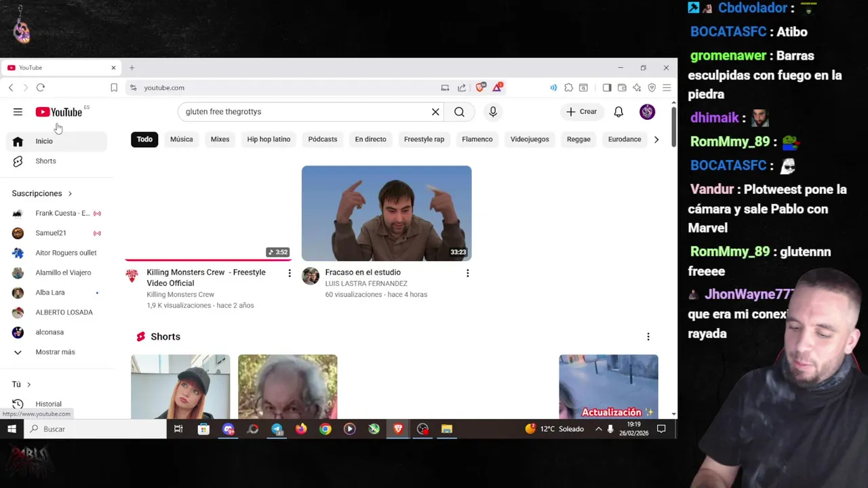Open YouTube notifications bell
The width and height of the screenshot is (868, 488).
[618, 112]
